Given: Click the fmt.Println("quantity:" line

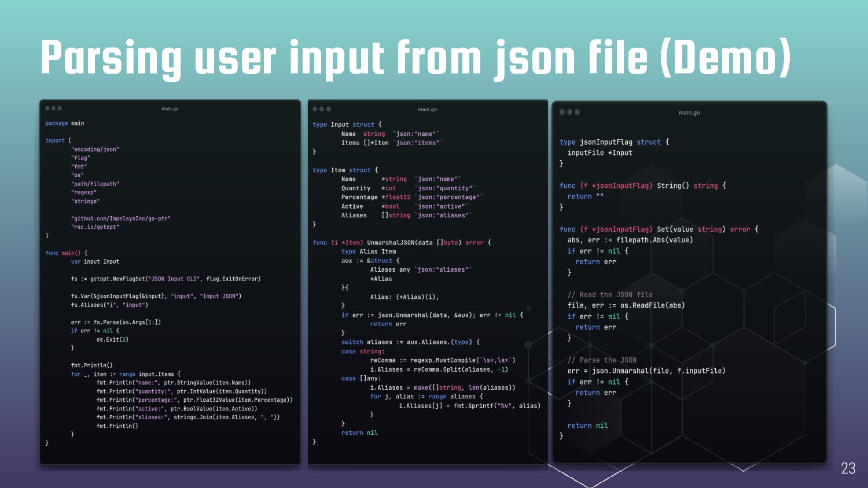Looking at the screenshot, I should (x=182, y=391).
